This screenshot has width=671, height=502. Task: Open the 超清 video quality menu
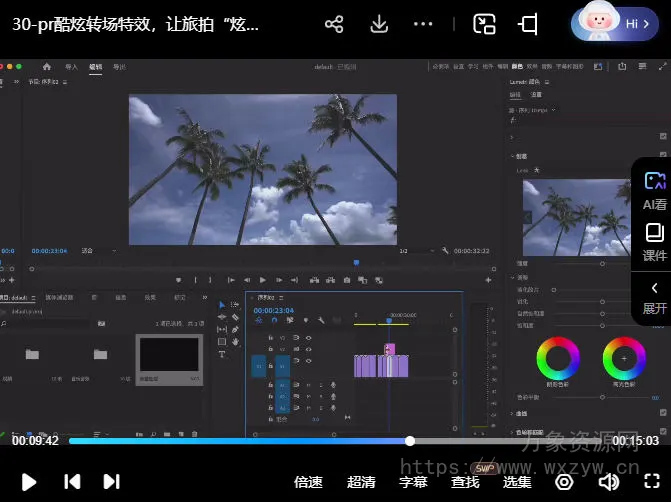pos(361,482)
